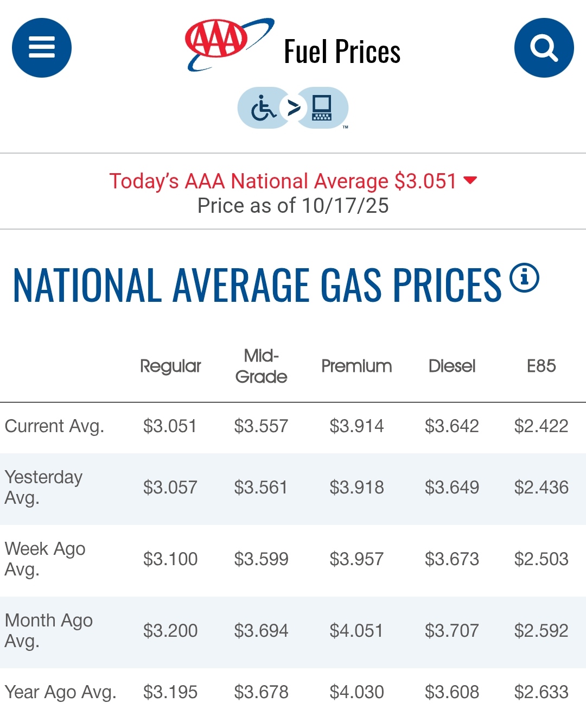Select the Regular column header

pos(170,366)
